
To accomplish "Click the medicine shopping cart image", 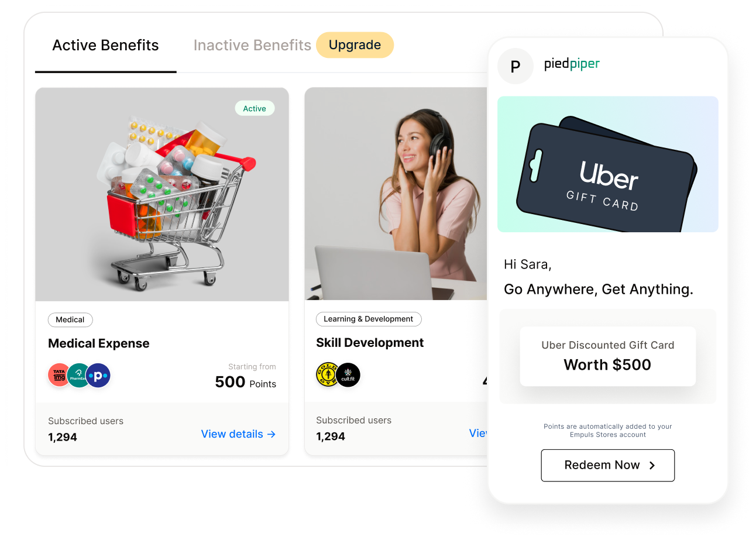I will point(162,195).
